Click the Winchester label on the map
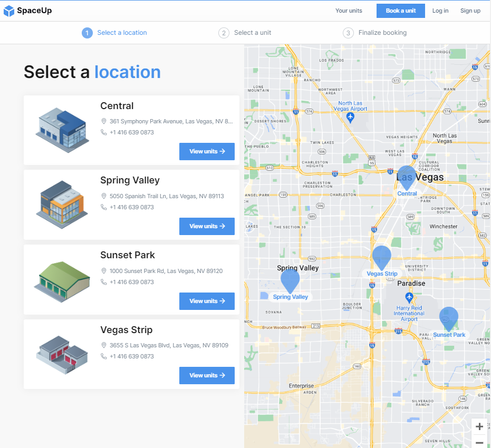 444,226
